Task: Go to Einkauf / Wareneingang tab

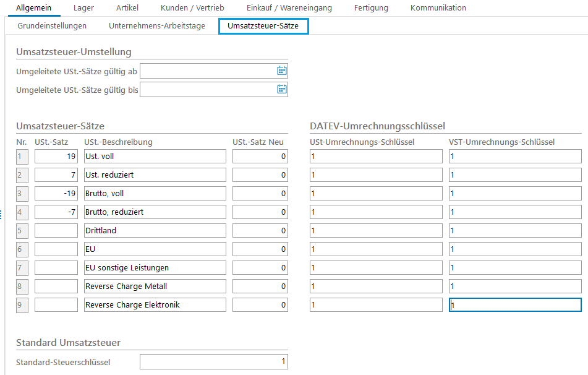Action: click(x=289, y=8)
